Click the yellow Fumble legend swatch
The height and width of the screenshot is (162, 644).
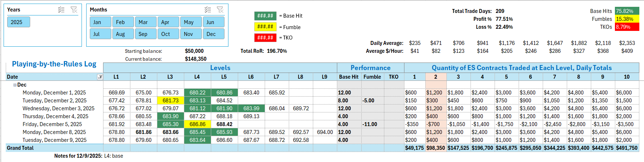265,27
